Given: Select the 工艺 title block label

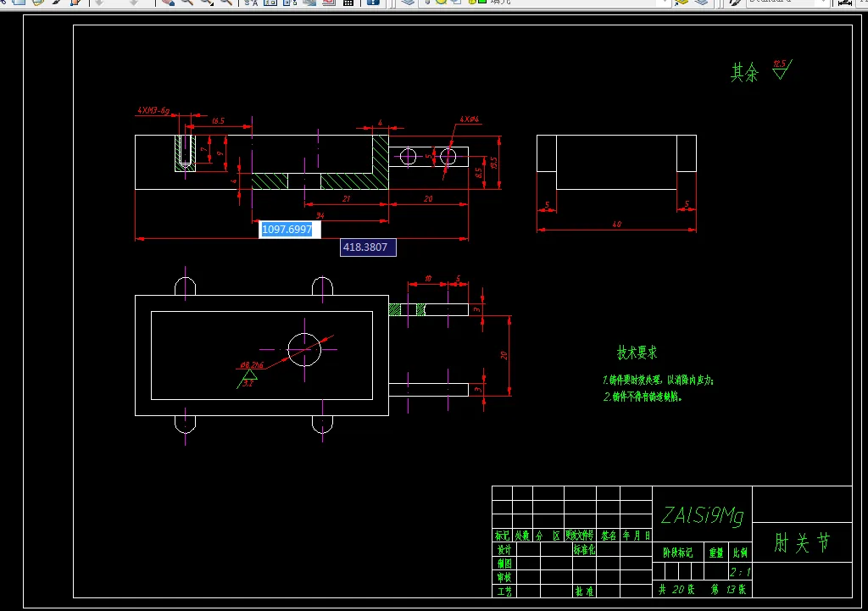Looking at the screenshot, I should 504,591.
